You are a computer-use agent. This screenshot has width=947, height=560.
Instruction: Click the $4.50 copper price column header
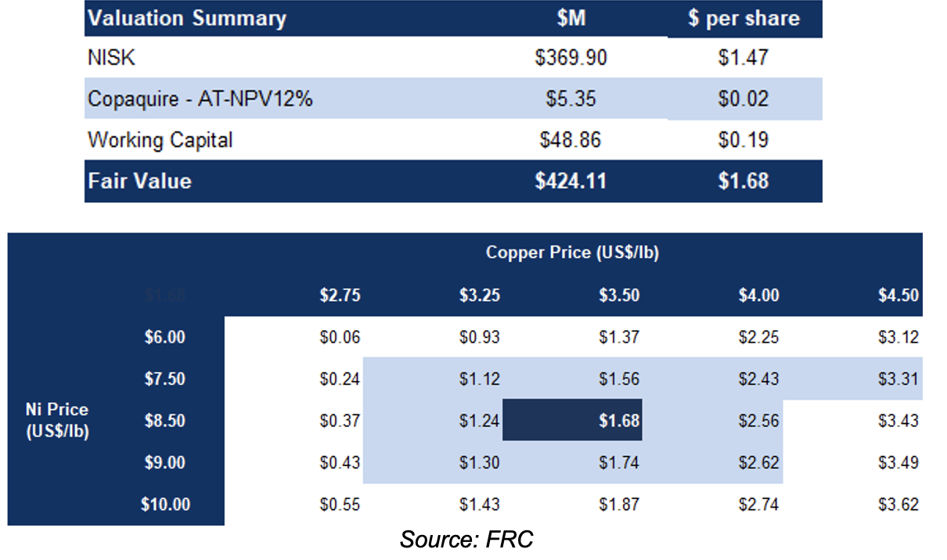click(898, 296)
